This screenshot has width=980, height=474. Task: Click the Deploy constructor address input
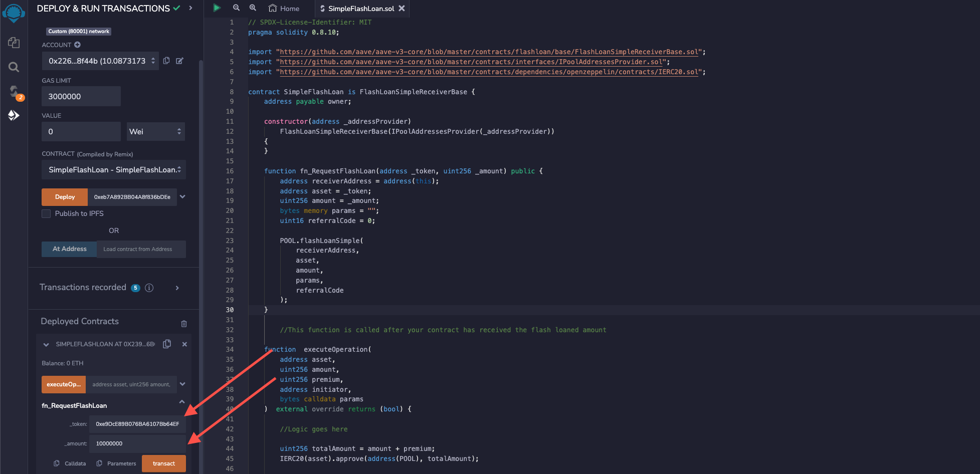click(x=132, y=197)
